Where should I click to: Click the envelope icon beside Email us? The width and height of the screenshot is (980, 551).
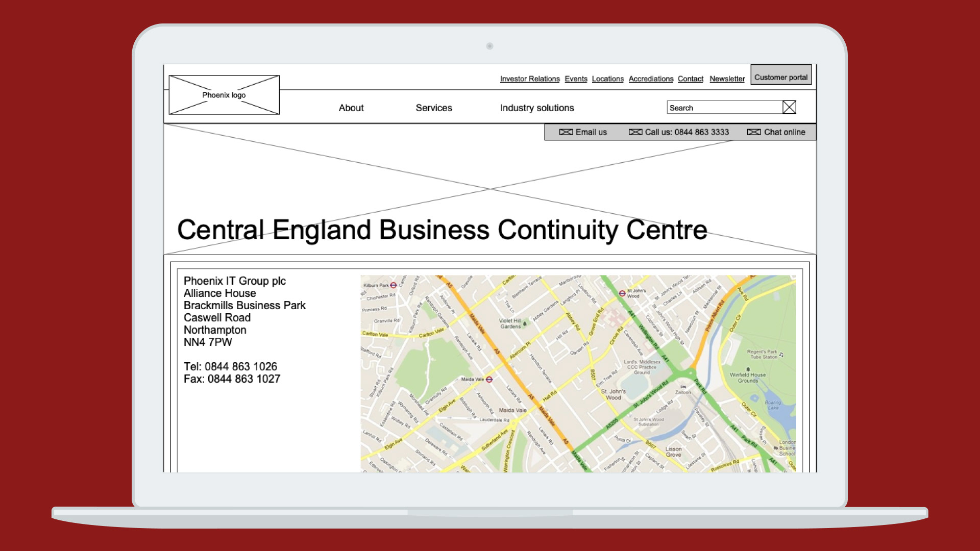tap(566, 132)
